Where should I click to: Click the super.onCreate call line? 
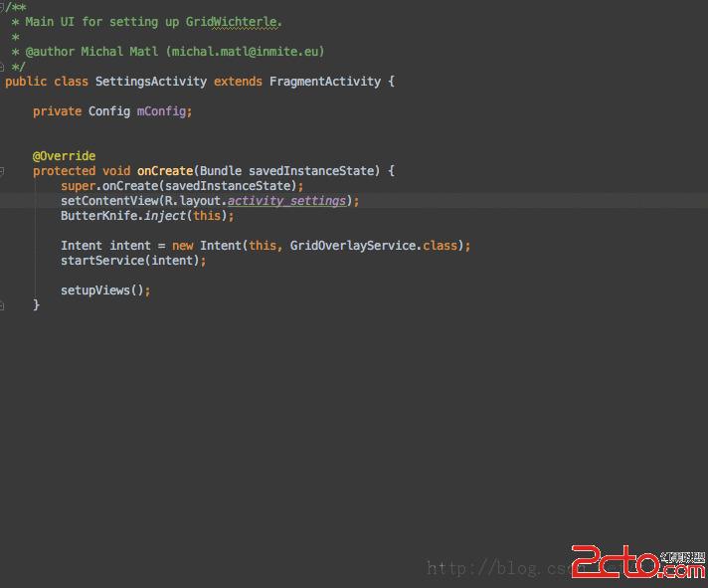pos(182,186)
